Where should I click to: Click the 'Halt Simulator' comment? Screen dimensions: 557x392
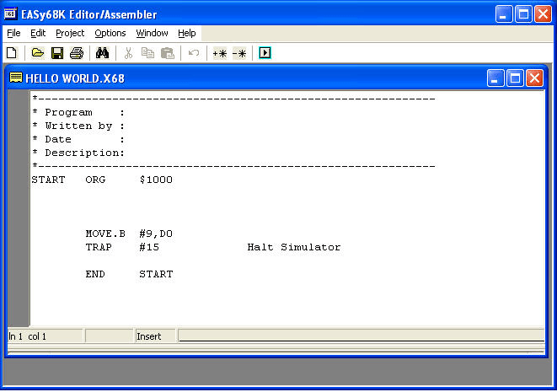tap(294, 247)
